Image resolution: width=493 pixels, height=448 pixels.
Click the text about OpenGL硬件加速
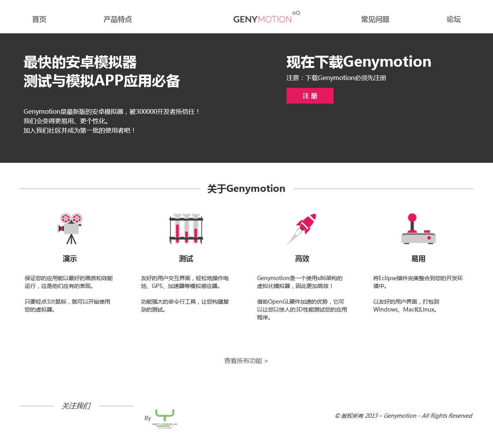pyautogui.click(x=302, y=310)
